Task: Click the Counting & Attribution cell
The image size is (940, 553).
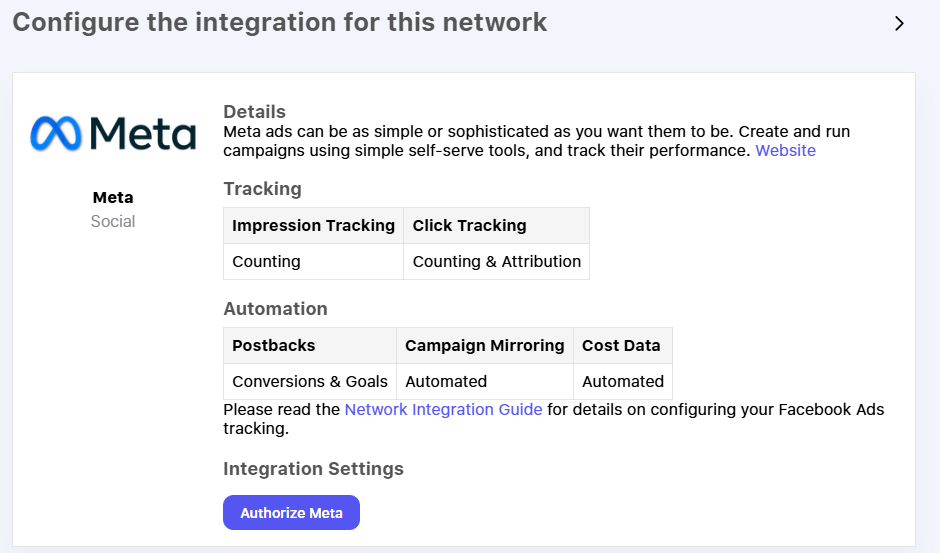Action: coord(496,262)
